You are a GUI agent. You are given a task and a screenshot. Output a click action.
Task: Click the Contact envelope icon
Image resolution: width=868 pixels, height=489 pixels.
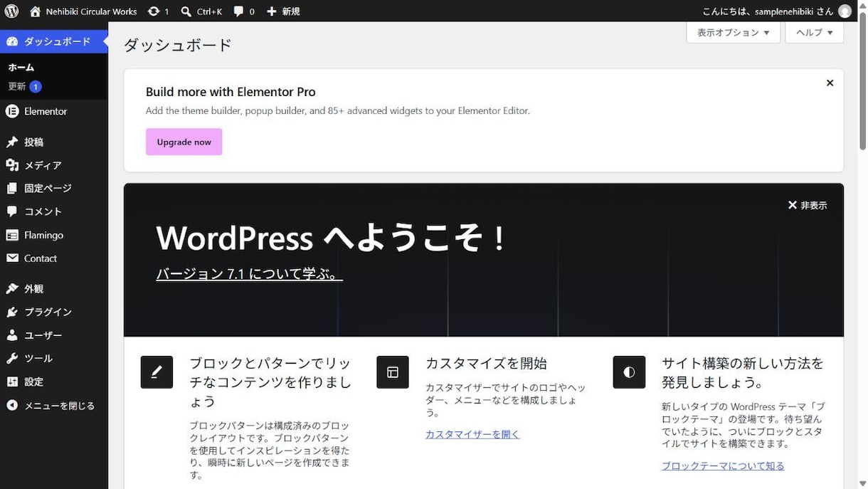point(12,258)
